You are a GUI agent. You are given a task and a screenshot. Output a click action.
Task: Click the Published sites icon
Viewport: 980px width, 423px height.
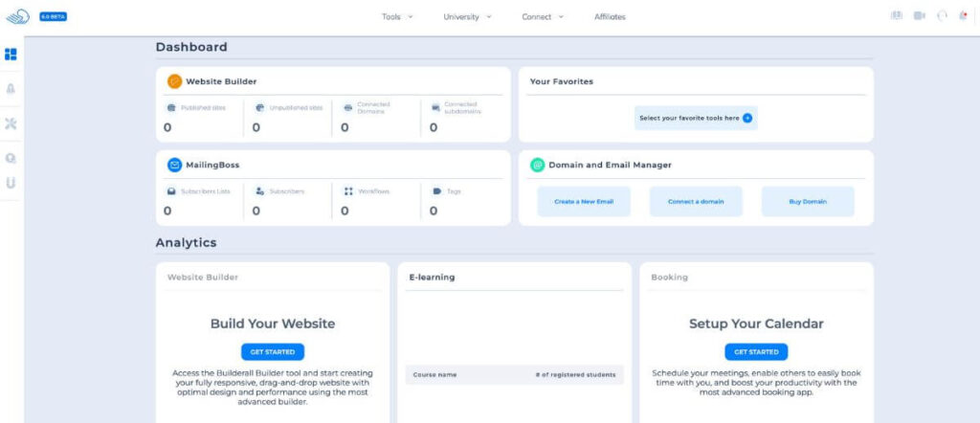(x=171, y=107)
